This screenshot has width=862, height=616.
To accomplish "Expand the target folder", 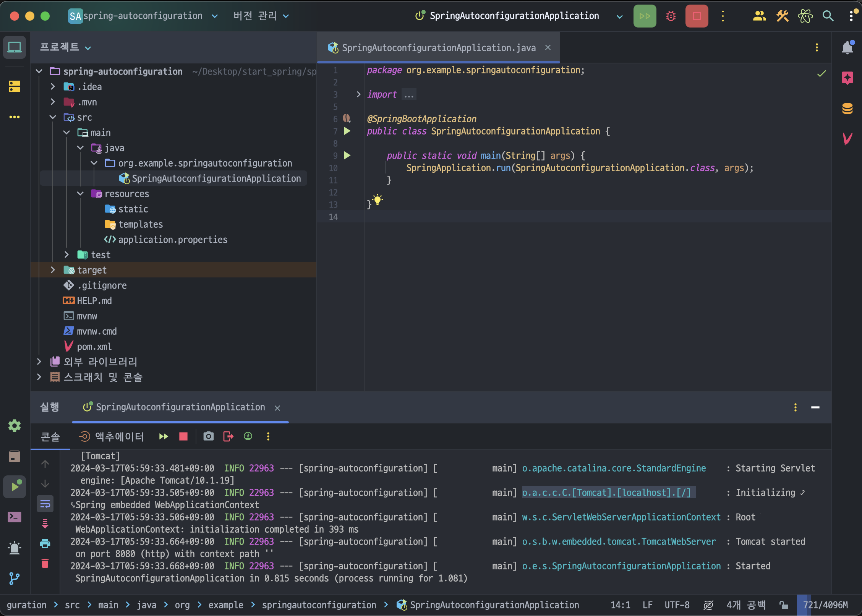I will 53,270.
